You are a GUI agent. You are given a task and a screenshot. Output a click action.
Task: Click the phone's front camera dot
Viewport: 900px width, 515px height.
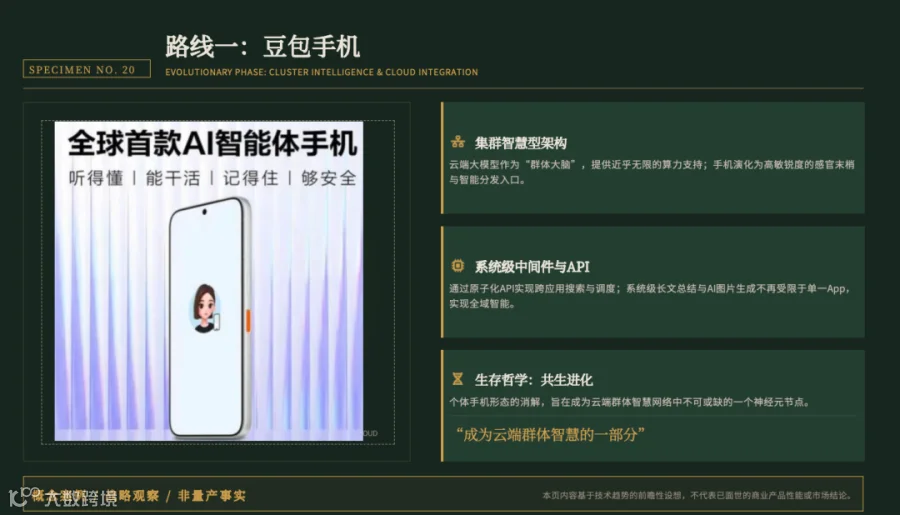(204, 212)
